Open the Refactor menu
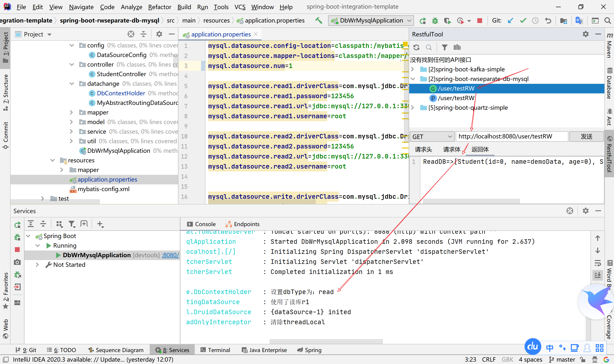 (159, 7)
